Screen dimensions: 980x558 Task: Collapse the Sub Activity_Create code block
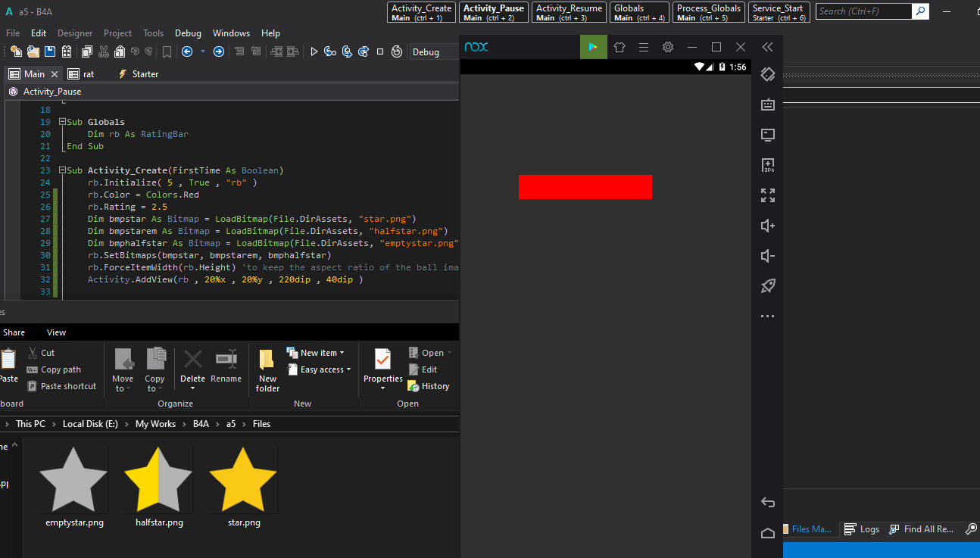coord(61,170)
